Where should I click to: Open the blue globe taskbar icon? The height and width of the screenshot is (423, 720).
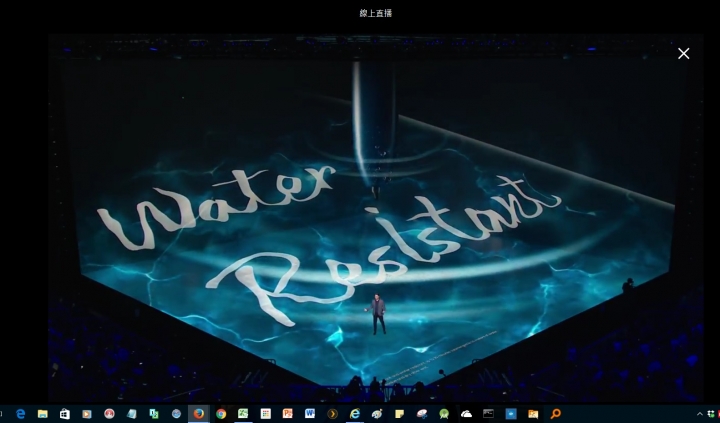coord(176,414)
